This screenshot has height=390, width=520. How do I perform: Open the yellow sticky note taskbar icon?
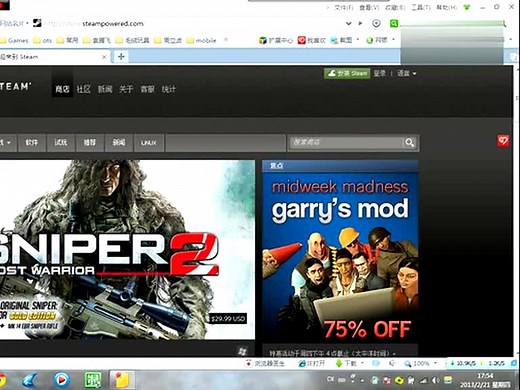coord(122,380)
